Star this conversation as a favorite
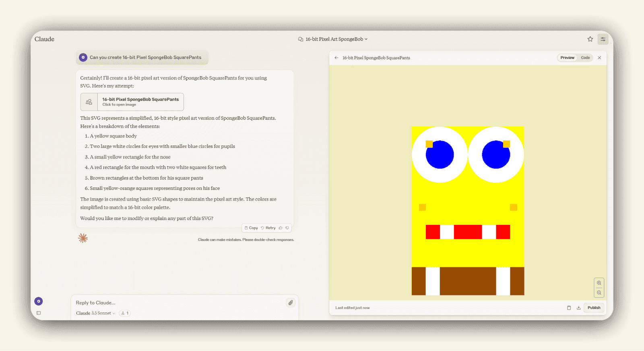Viewport: 644px width, 351px height. [590, 39]
